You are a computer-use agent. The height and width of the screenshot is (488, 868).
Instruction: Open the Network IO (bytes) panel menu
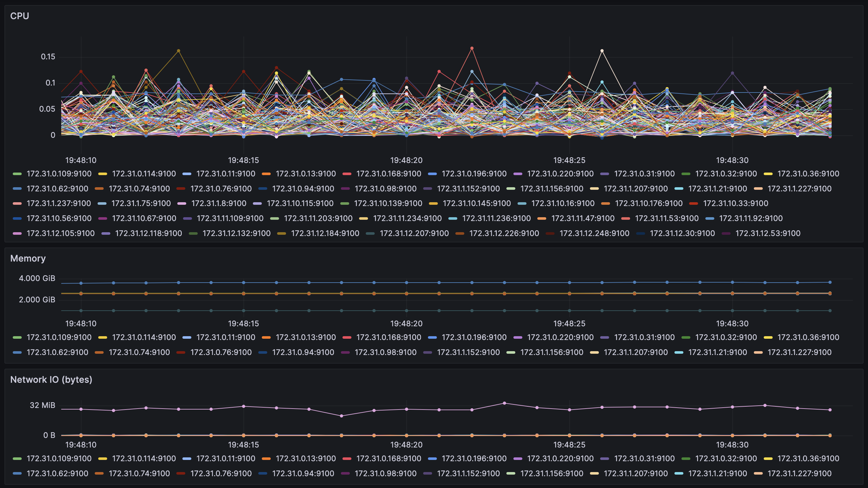(x=51, y=380)
